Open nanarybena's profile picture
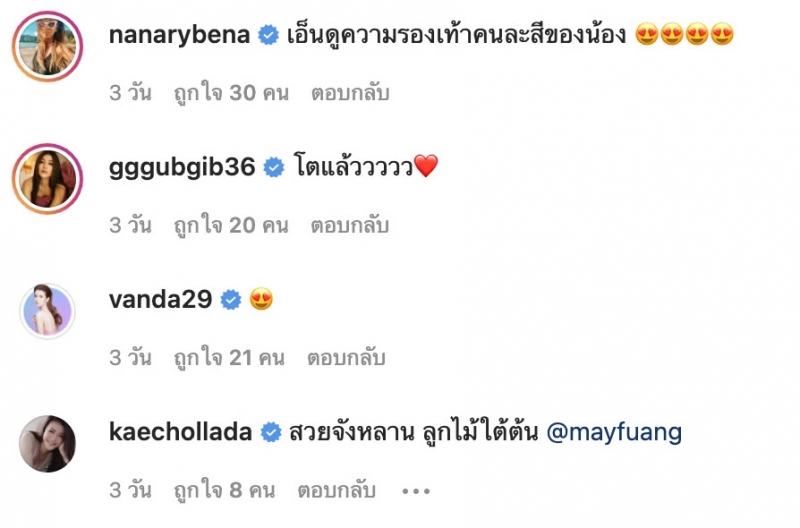 coord(47,46)
